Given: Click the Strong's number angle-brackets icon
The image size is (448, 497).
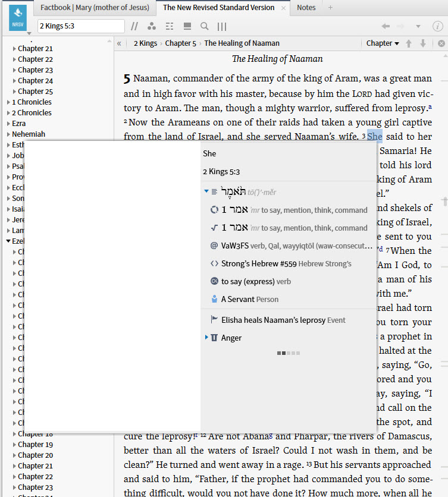Looking at the screenshot, I should (215, 264).
